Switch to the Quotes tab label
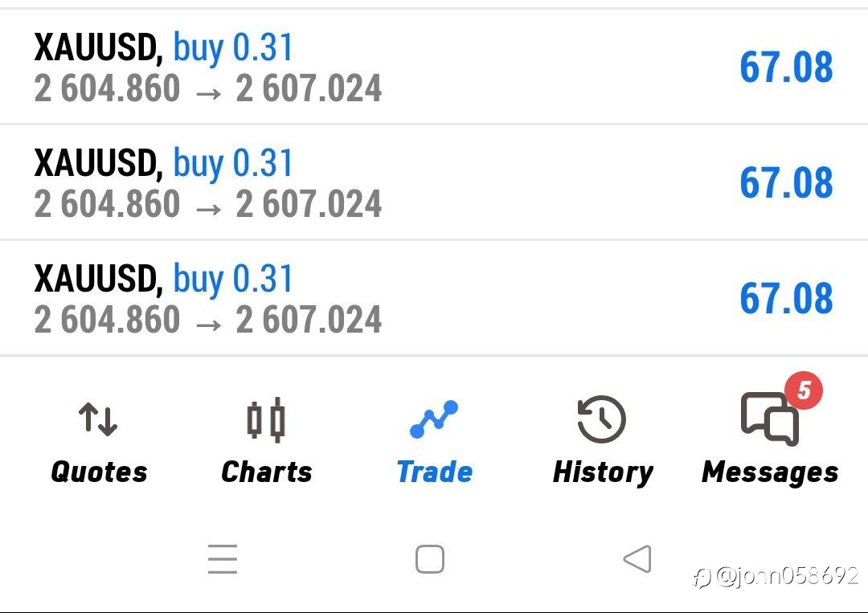This screenshot has height=613, width=868. pyautogui.click(x=99, y=472)
